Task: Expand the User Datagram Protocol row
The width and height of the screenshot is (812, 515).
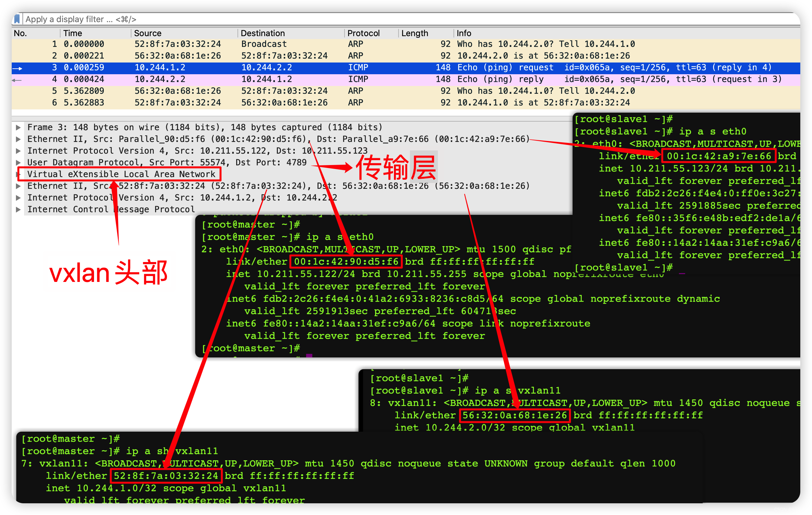Action: [x=18, y=162]
